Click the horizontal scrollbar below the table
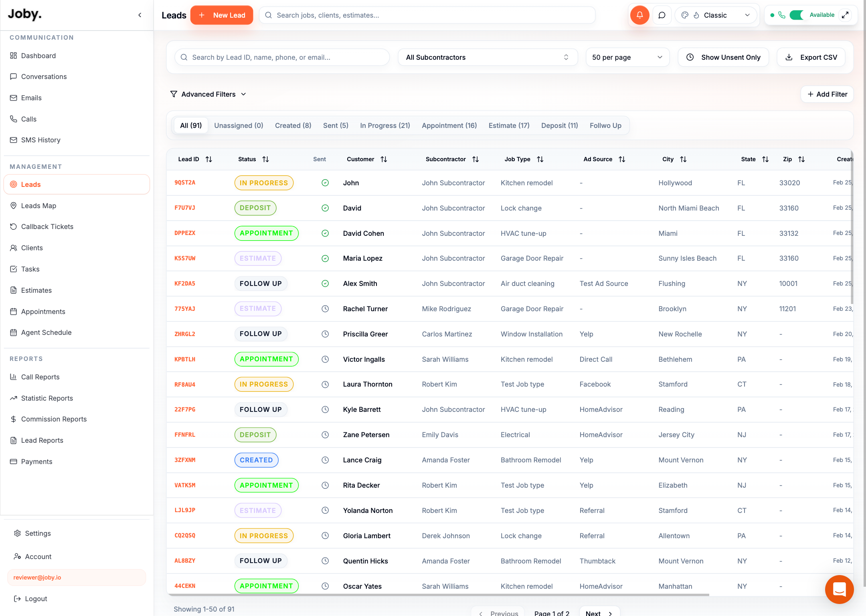866x616 pixels. (x=438, y=595)
